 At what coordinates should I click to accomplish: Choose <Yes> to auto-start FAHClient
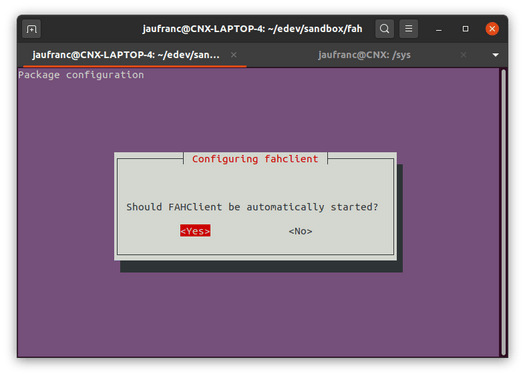195,231
